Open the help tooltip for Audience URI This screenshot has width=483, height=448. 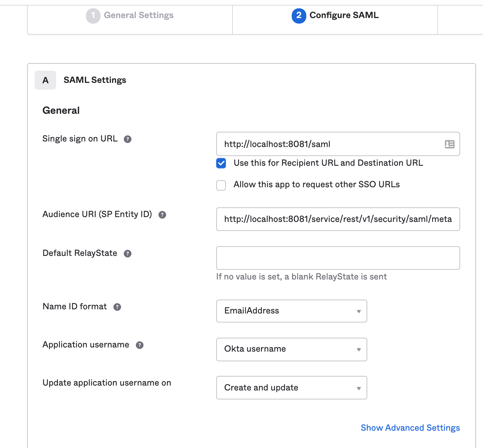click(x=162, y=215)
